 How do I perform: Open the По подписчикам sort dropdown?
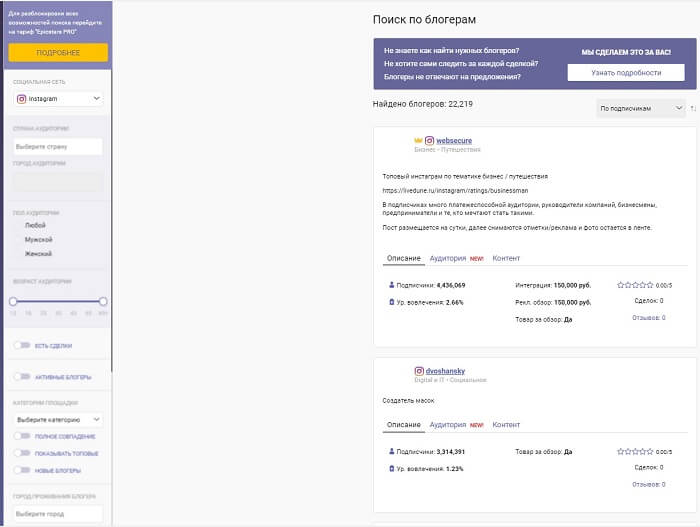pos(641,108)
